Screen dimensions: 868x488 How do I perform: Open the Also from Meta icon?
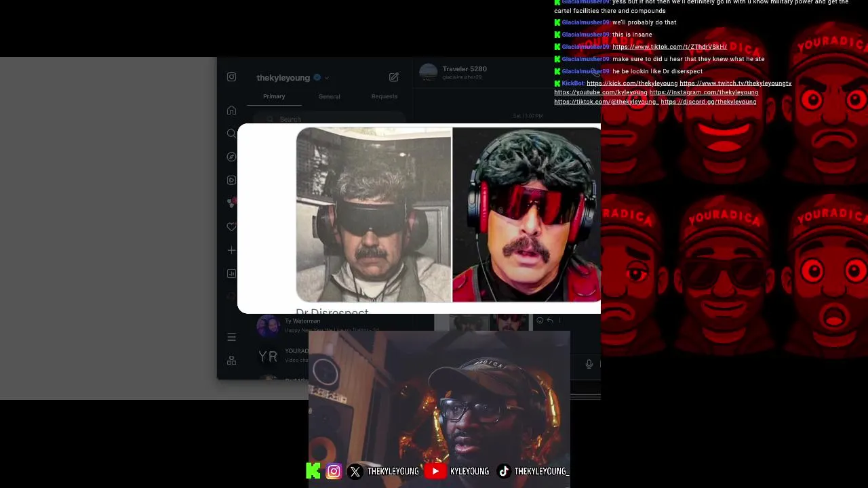point(231,361)
